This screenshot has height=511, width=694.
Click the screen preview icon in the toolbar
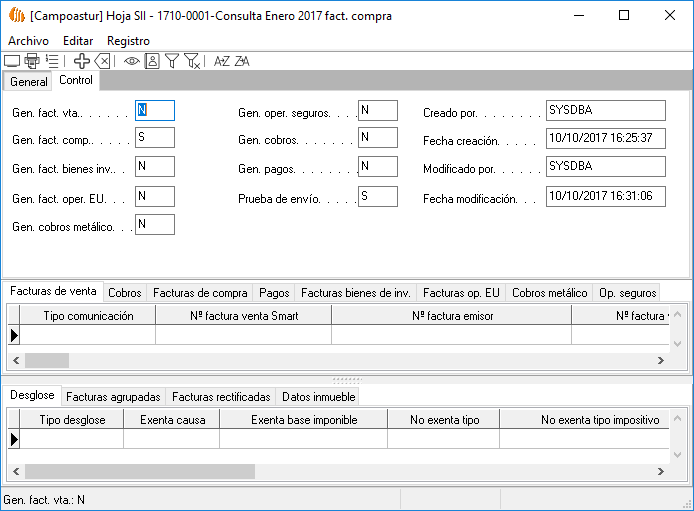point(12,61)
